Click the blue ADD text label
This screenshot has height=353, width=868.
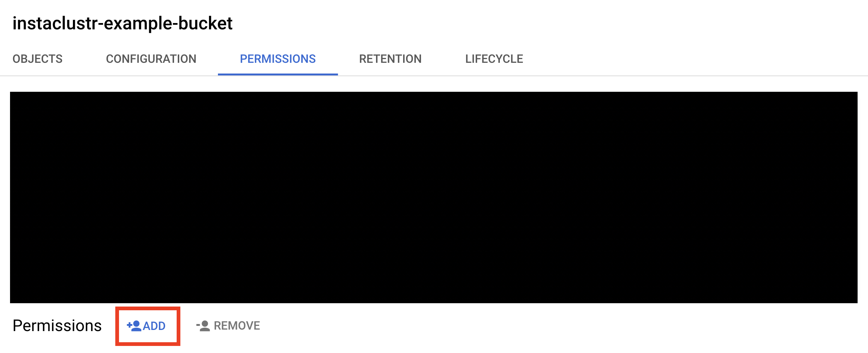pos(154,326)
